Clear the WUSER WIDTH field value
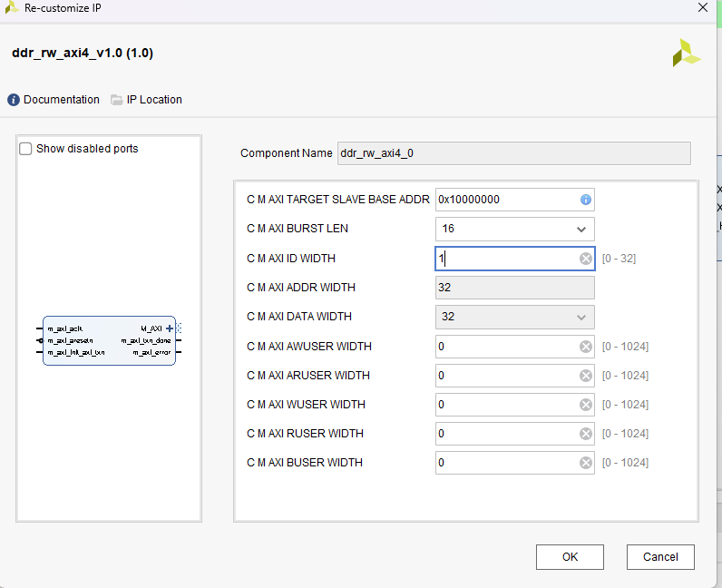 pos(586,405)
